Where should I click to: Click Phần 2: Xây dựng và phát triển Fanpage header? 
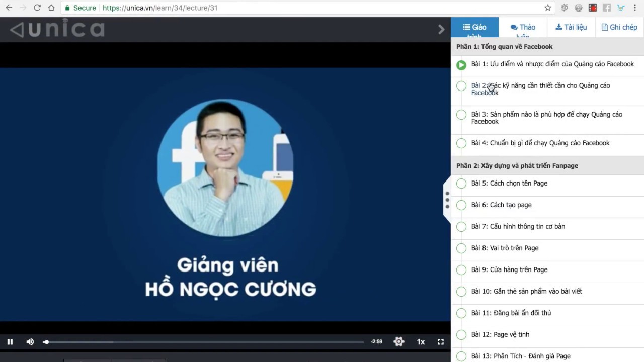547,165
